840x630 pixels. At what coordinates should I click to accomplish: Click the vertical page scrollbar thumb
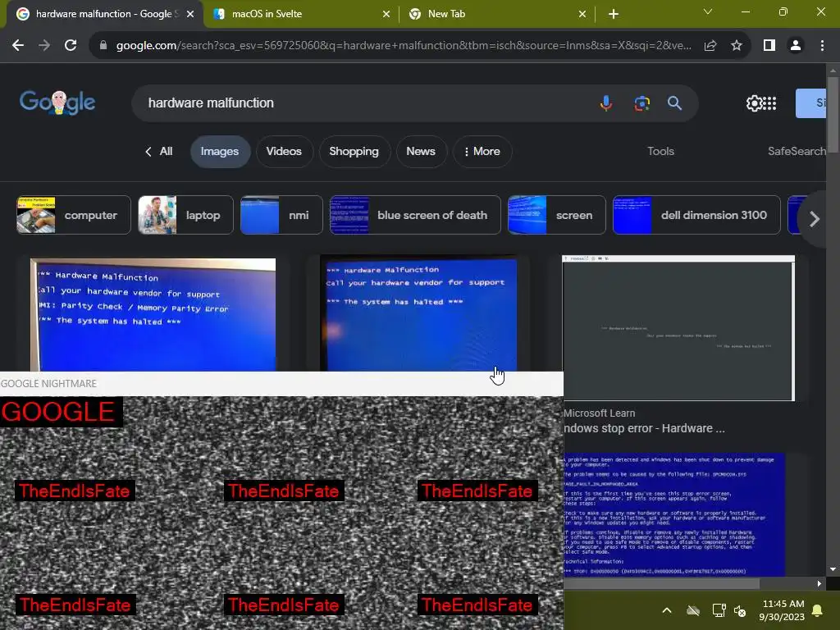833,114
